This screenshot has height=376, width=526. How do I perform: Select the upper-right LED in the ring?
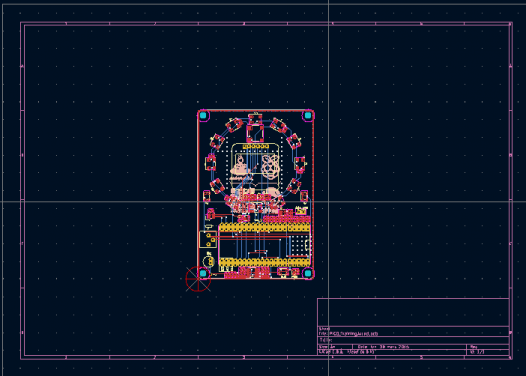click(x=278, y=126)
